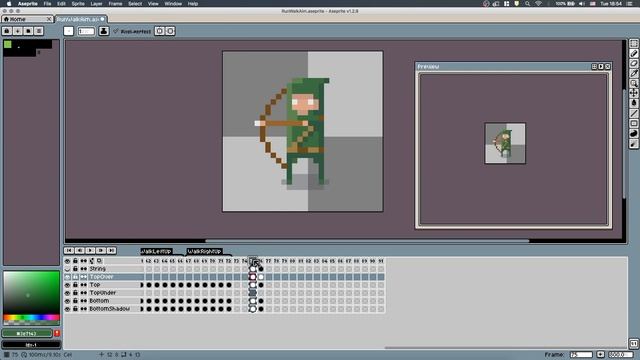Switch to the RunWalkAim sprite tab
The image size is (640, 360).
81,19
